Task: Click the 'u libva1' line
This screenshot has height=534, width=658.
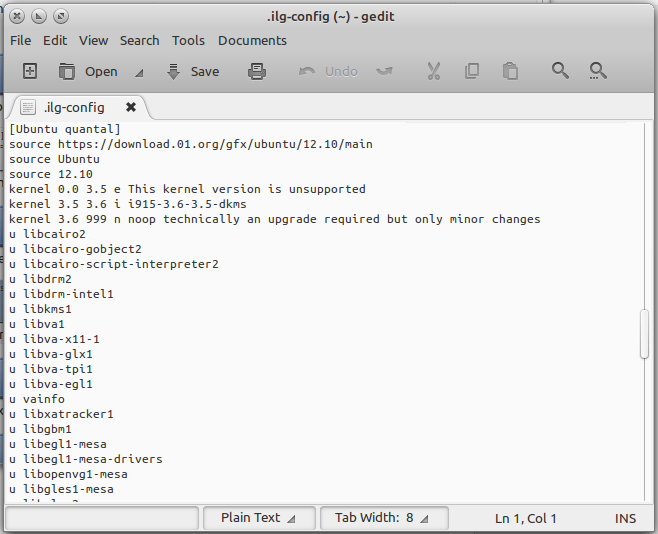Action: click(x=37, y=324)
